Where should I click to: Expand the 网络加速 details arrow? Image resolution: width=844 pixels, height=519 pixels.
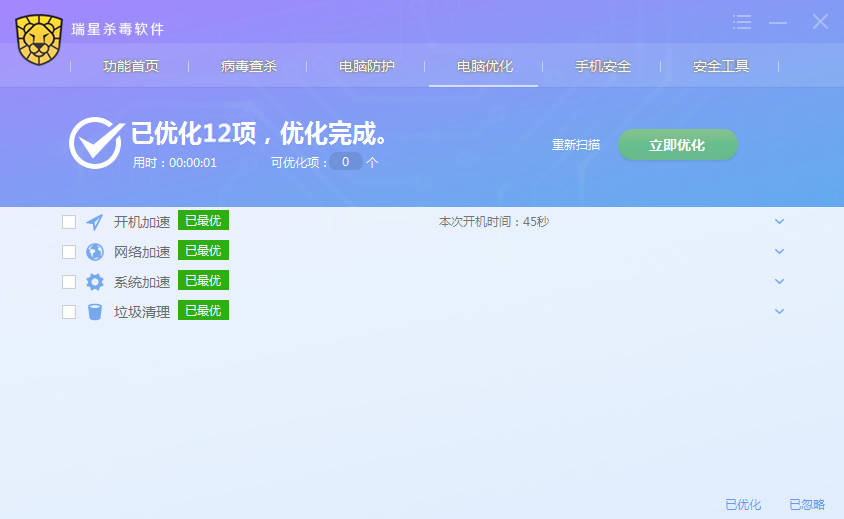[x=780, y=252]
